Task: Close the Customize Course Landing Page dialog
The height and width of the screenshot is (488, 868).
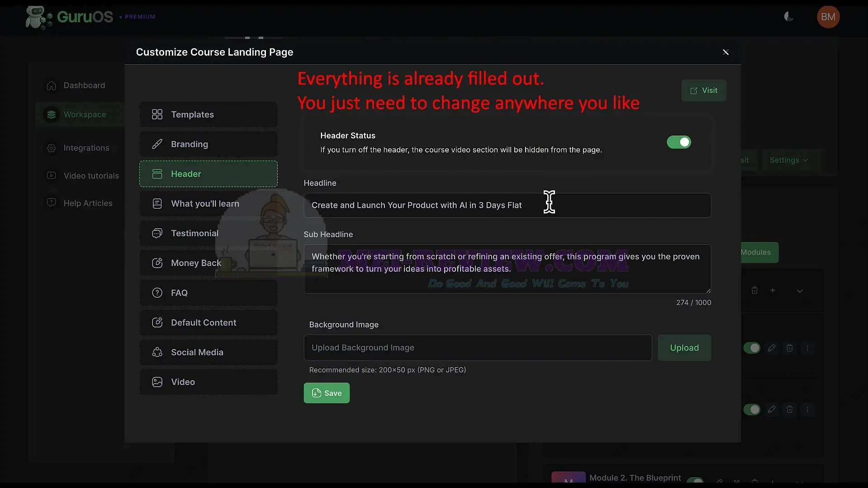Action: point(726,52)
